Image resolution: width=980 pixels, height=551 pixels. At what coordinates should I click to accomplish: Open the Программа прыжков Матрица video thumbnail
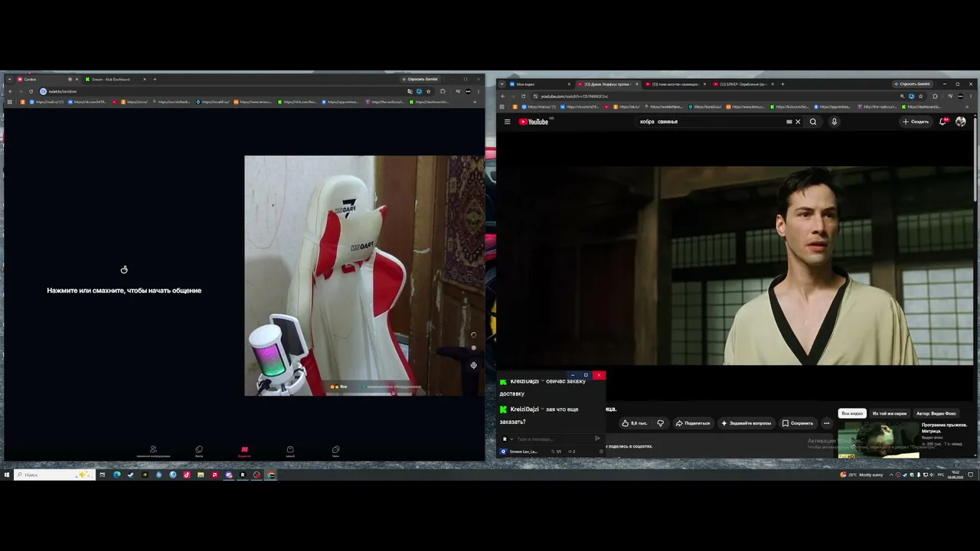pos(878,439)
